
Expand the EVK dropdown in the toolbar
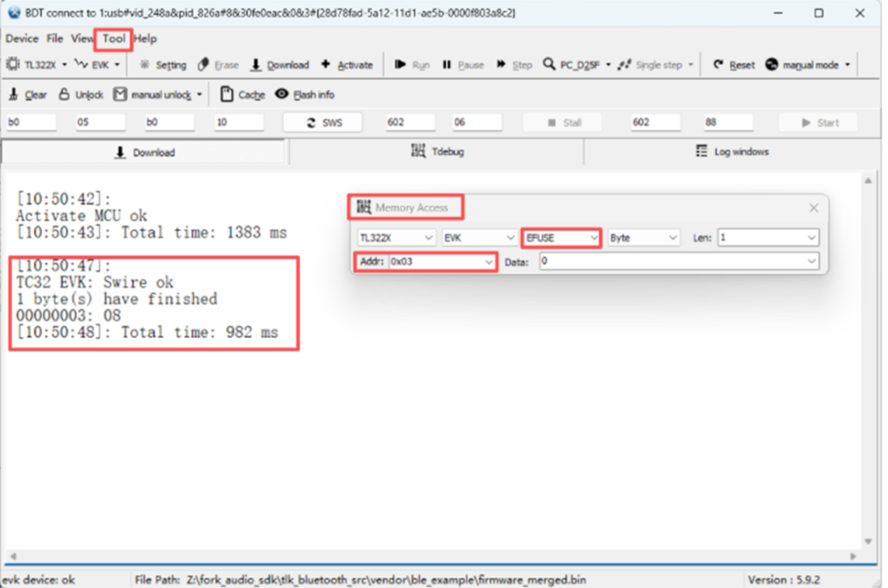point(116,64)
